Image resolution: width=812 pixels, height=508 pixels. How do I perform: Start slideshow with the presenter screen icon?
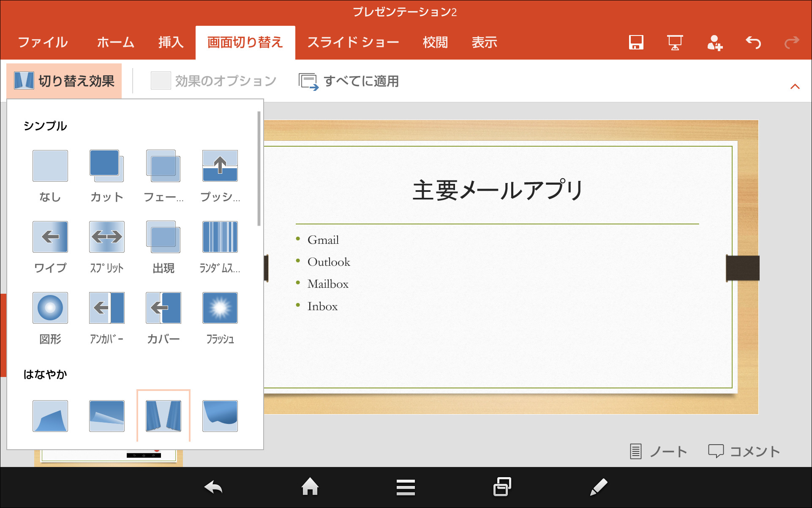coord(675,42)
